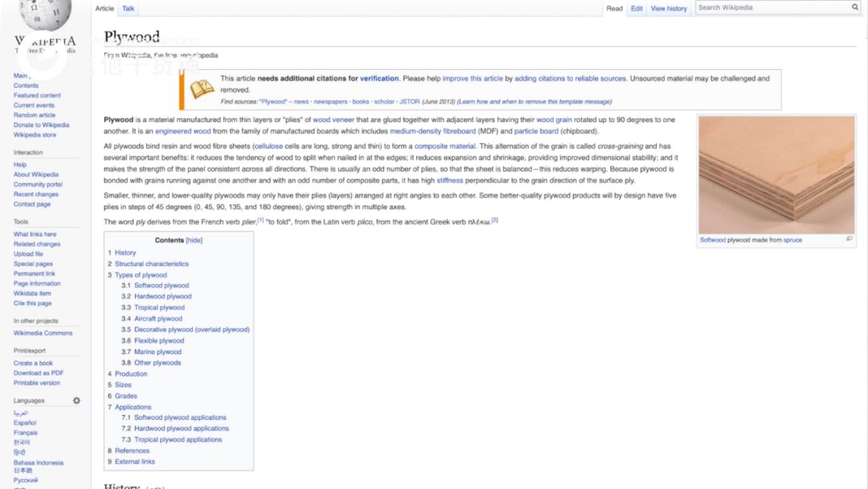Switch language to Bahasa Indonesia
This screenshot has height=489, width=868.
coord(39,463)
